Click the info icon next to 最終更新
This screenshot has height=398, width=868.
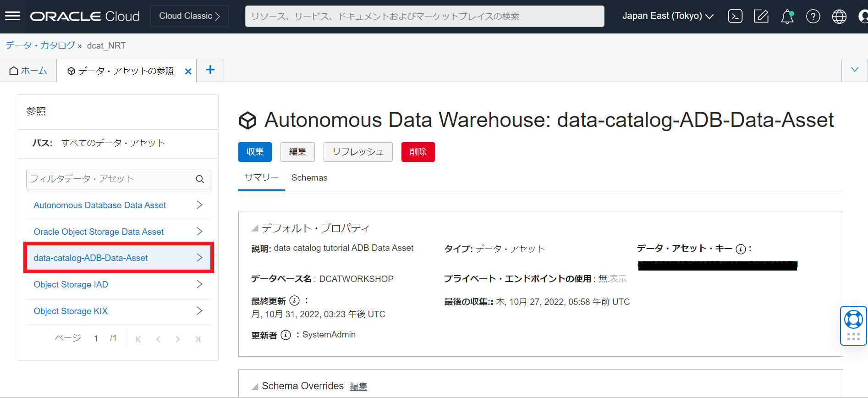click(295, 301)
